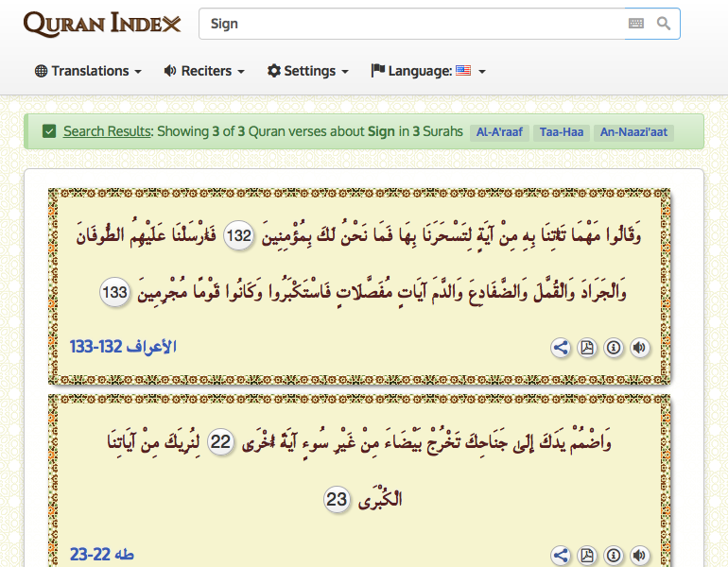Open the Arabic Al-A'raaf 132-133 verse link

pos(123,348)
